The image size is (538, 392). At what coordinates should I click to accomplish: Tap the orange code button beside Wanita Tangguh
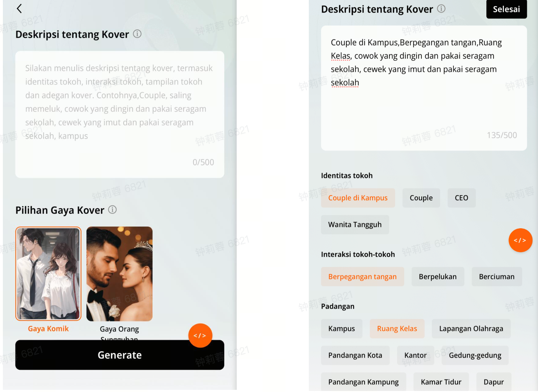coord(520,240)
